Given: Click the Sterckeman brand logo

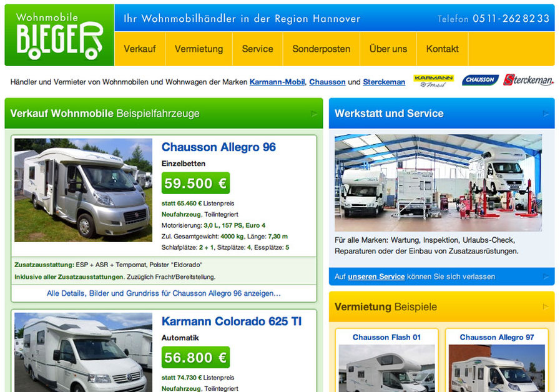Looking at the screenshot, I should pos(528,80).
